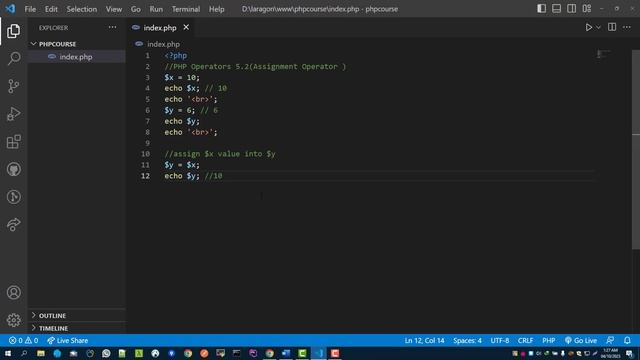Open Explorer Views and More Actions ellipsis
Image resolution: width=640 pixels, height=360 pixels.
point(112,27)
